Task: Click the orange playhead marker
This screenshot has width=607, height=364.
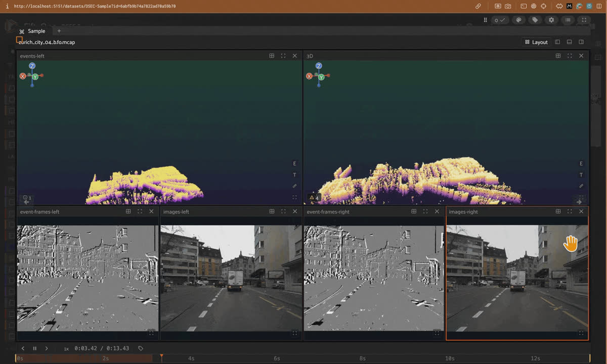Action: tap(161, 357)
